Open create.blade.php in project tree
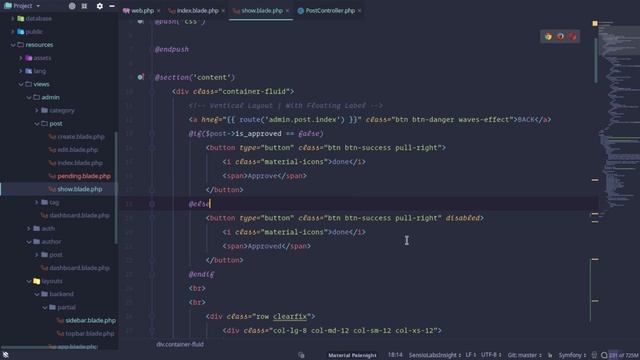The image size is (640, 360). (x=81, y=137)
